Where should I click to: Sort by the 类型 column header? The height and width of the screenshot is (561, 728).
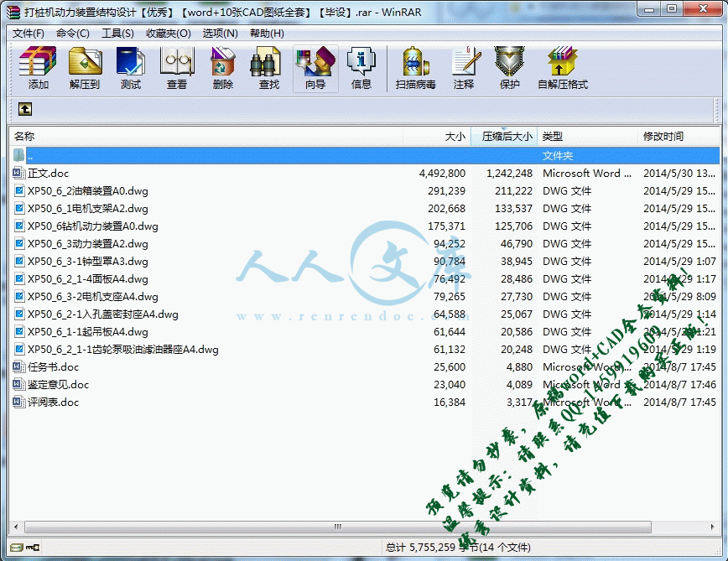tap(588, 137)
